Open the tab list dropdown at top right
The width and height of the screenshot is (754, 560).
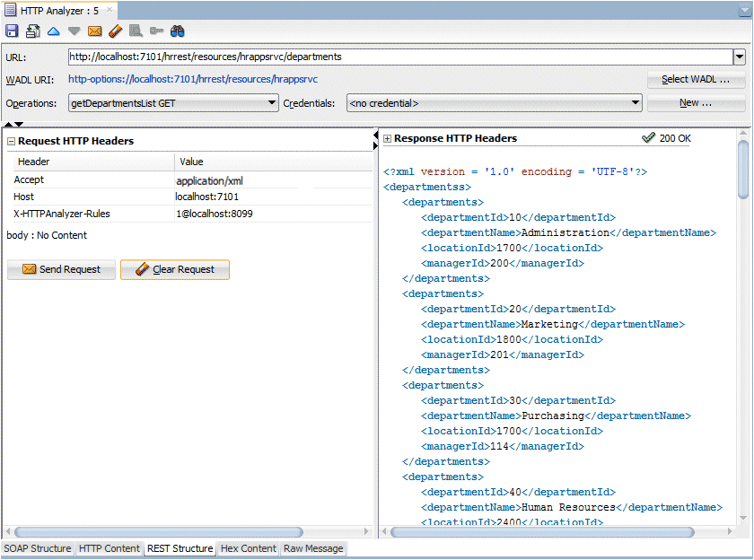(745, 10)
